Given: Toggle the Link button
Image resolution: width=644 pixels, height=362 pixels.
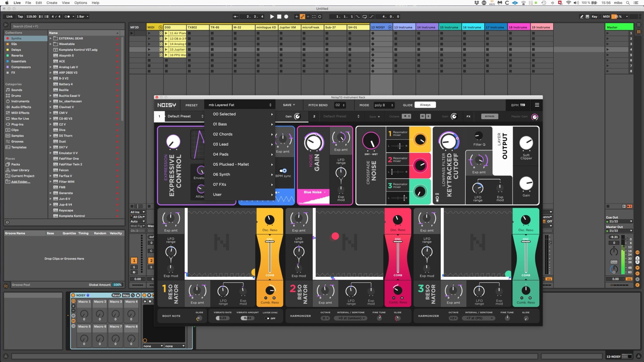Looking at the screenshot, I should 9,17.
